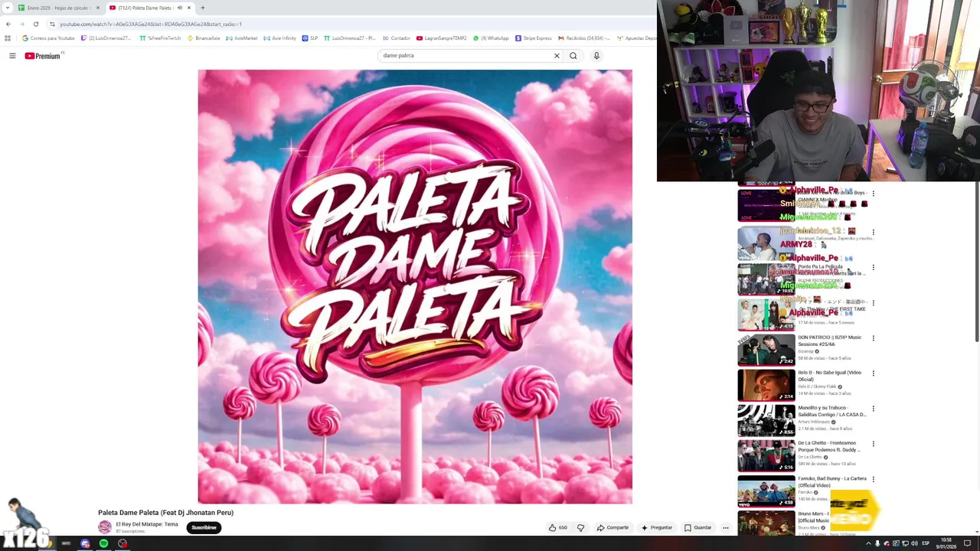980x551 pixels.
Task: Open Stripe Express bookmark
Action: pos(534,38)
